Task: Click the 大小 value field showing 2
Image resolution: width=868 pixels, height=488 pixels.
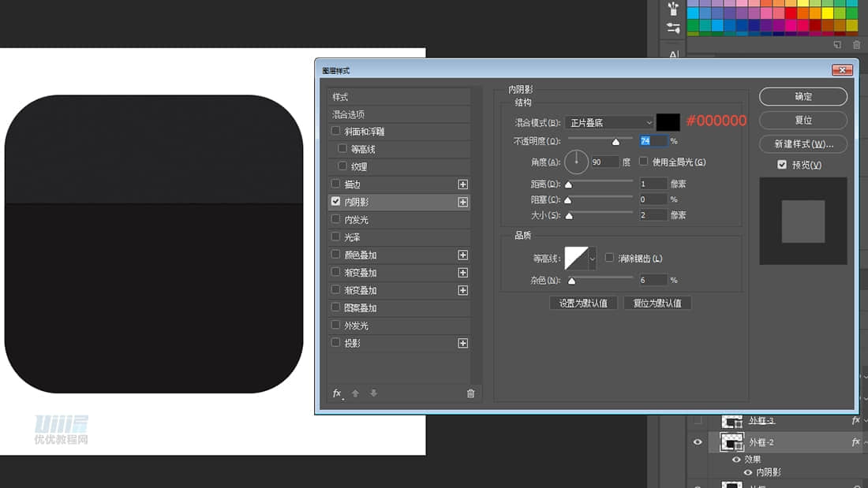Action: click(x=653, y=215)
